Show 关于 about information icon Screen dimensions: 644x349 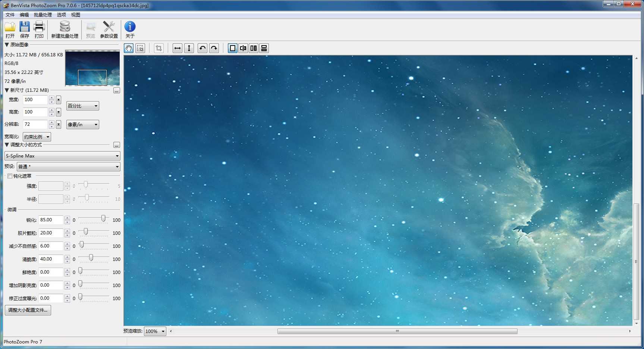[130, 29]
